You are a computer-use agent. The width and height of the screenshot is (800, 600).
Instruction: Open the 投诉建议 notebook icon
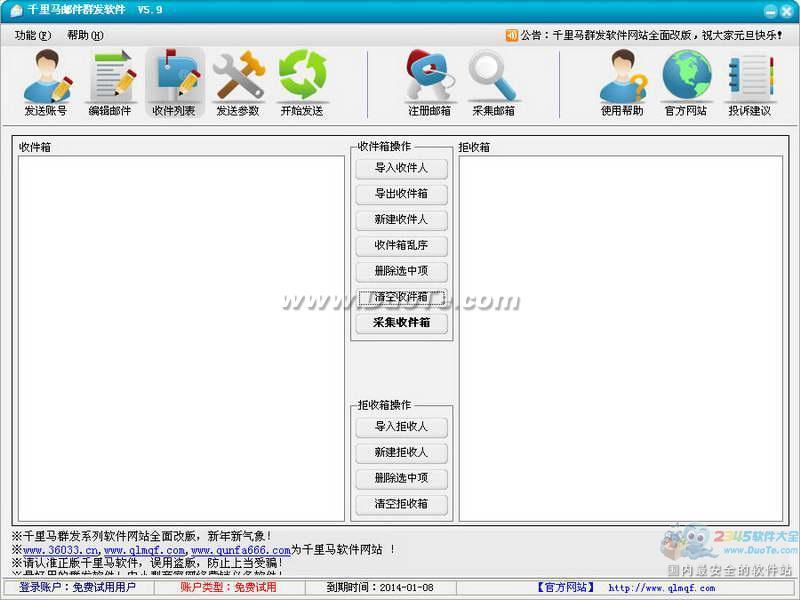pos(749,83)
